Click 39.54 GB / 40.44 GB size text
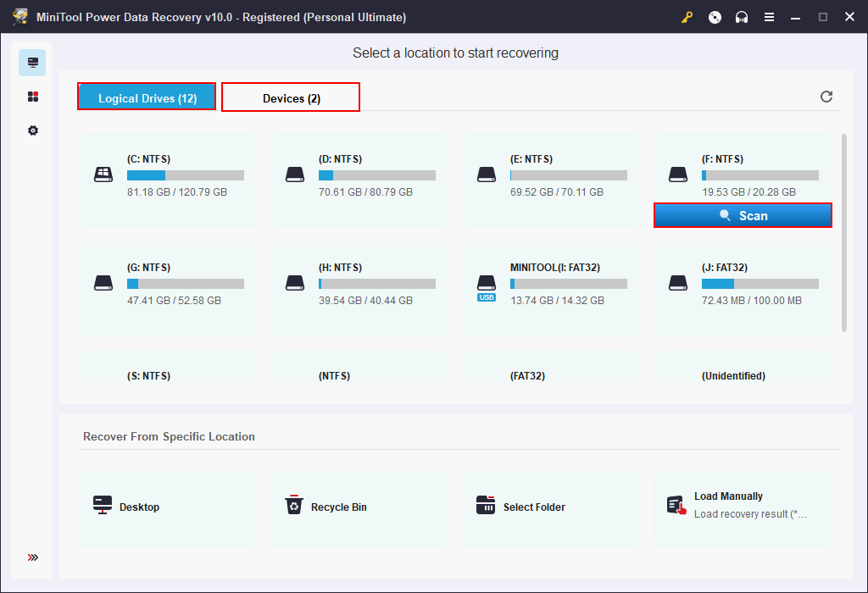This screenshot has width=868, height=593. pyautogui.click(x=365, y=301)
